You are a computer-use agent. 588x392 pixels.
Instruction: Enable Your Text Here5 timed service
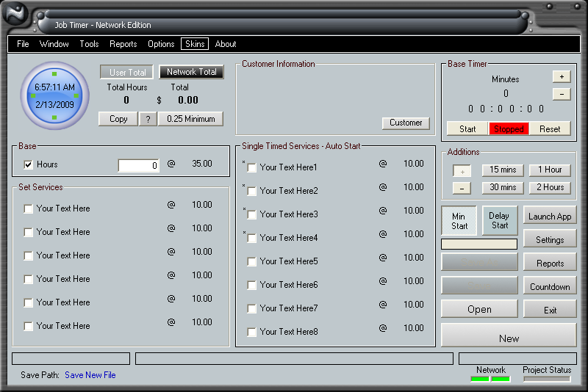[251, 262]
